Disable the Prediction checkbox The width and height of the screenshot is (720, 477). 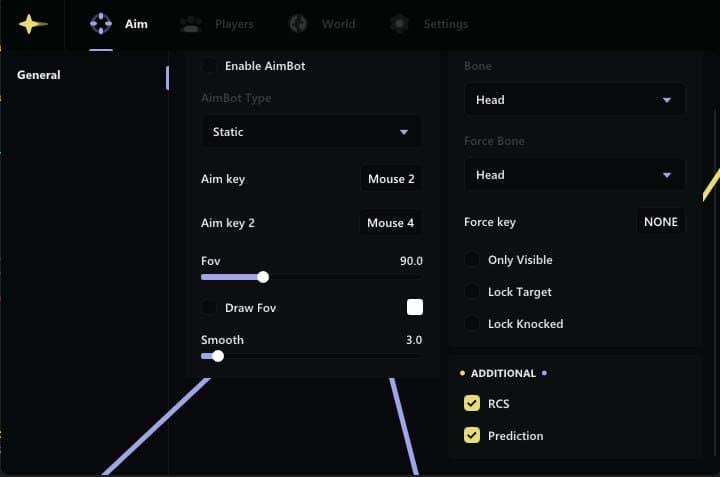pyautogui.click(x=472, y=436)
